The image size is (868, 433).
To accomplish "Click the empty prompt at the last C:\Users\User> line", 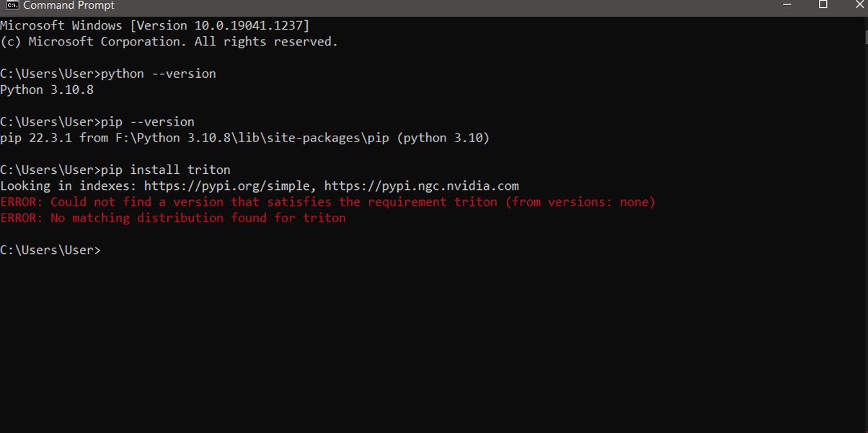I will 50,250.
